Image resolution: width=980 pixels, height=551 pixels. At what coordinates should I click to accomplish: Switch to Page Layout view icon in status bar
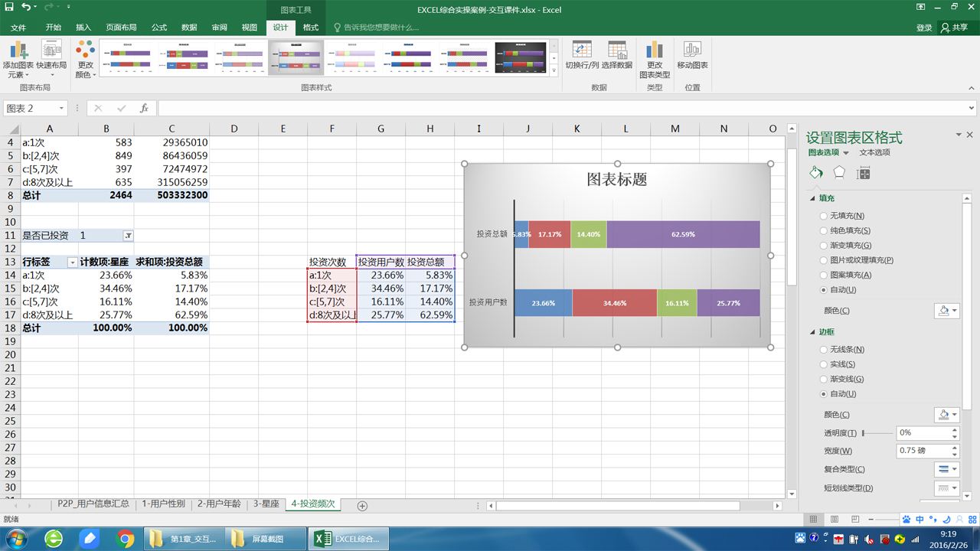coord(834,519)
